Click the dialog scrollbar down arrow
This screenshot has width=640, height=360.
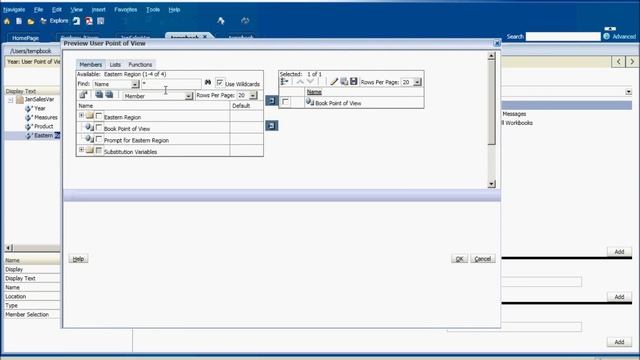click(x=491, y=184)
